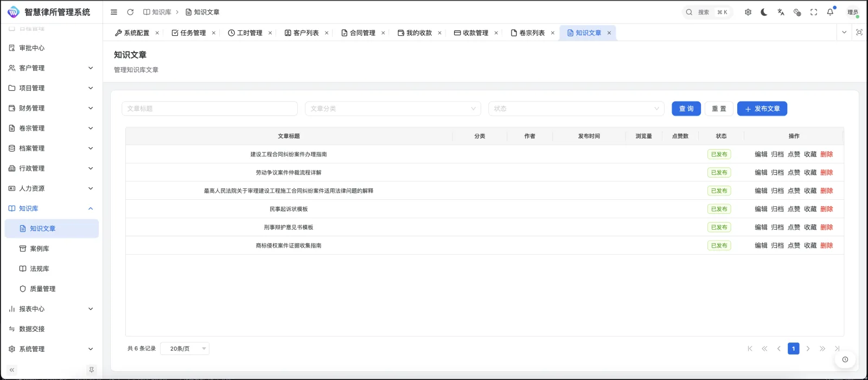Open the 状态 filter dropdown

576,109
